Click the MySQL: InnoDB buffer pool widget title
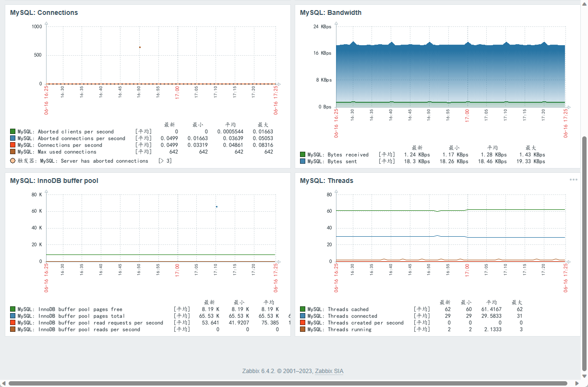The image size is (588, 387). pos(54,181)
